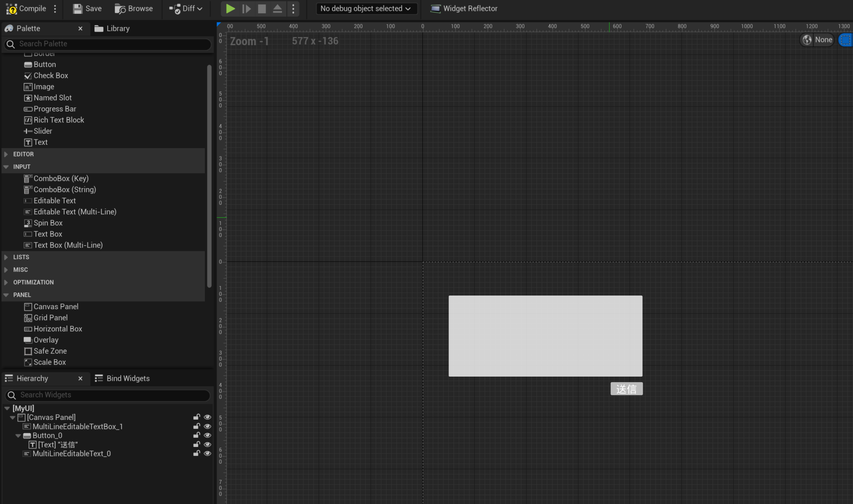Switch to the Library tab
Viewport: 853px width, 504px height.
click(x=112, y=28)
